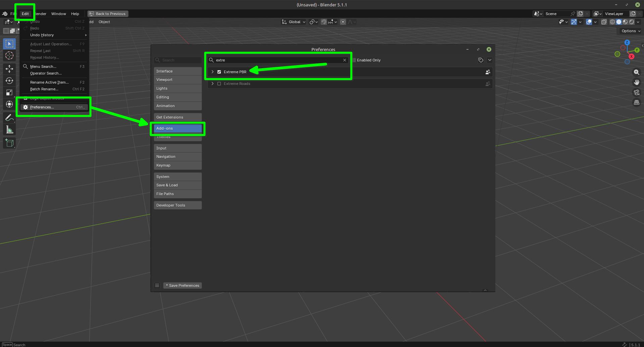The height and width of the screenshot is (347, 644).
Task: Click the X axis on navigation gizmo
Action: [631, 56]
